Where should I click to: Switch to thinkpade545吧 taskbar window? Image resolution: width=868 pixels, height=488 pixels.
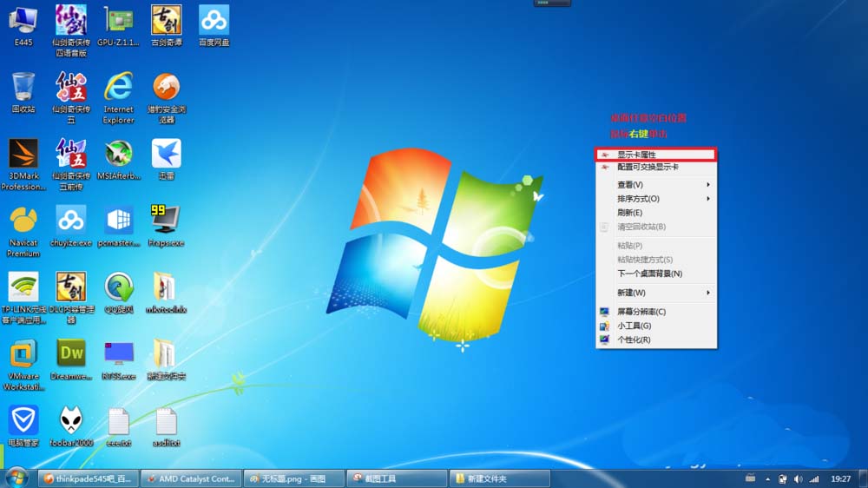[88, 478]
